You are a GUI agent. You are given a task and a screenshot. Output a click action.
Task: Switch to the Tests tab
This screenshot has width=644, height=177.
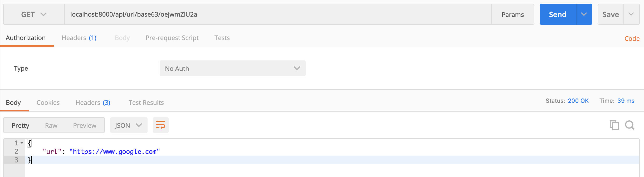tap(222, 38)
